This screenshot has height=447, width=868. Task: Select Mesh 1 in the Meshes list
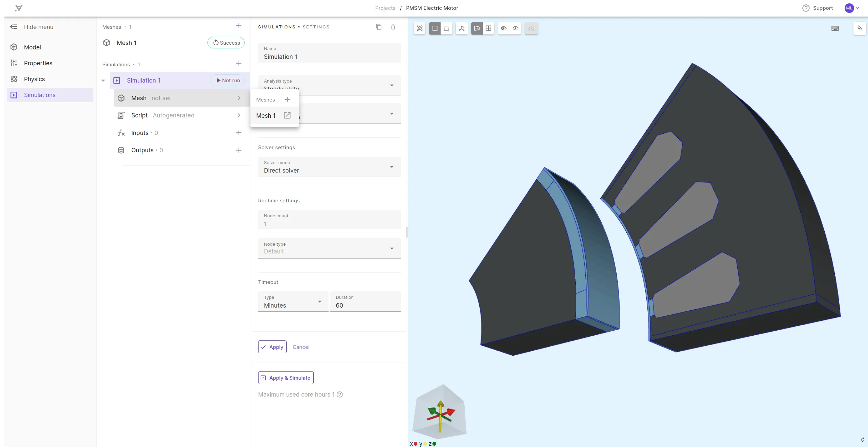click(127, 43)
